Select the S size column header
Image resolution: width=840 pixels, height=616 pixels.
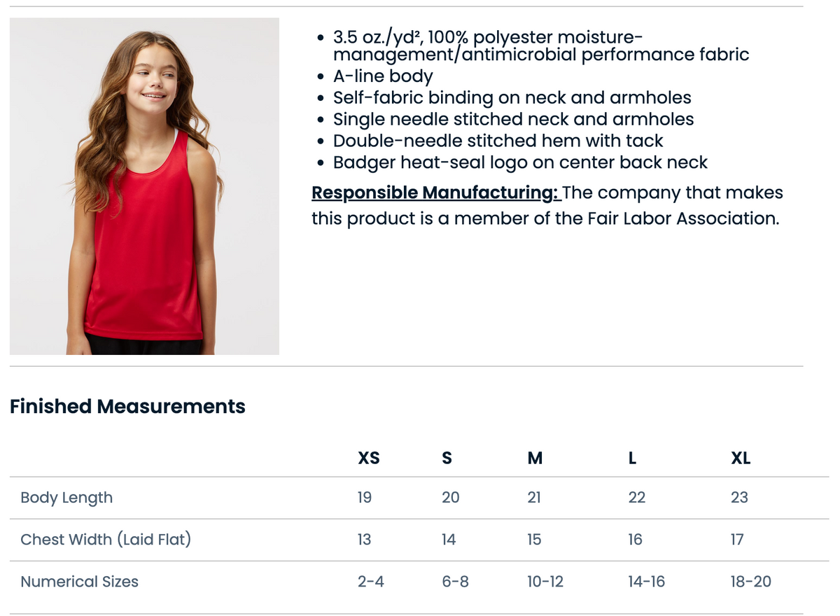(x=447, y=458)
